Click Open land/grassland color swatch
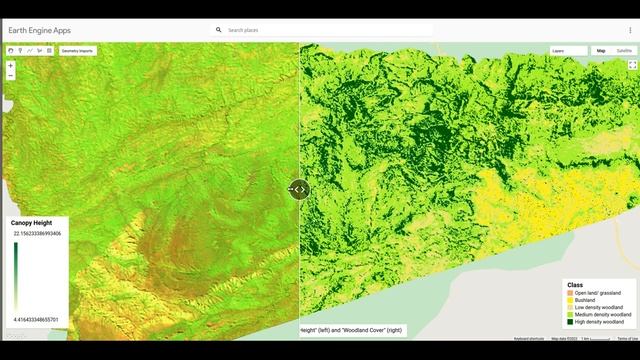This screenshot has width=640, height=360. point(570,293)
